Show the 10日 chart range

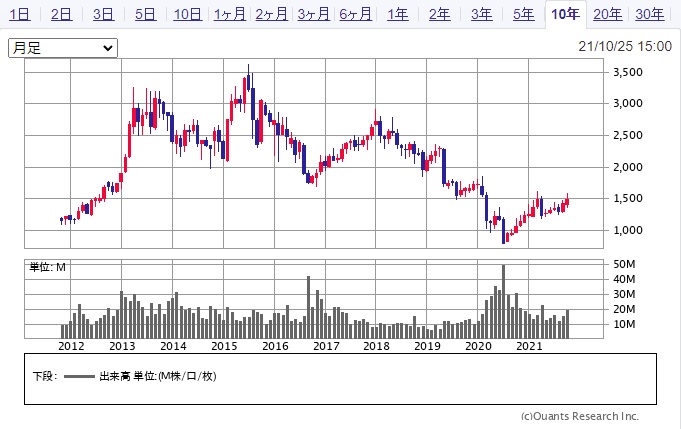click(x=187, y=14)
